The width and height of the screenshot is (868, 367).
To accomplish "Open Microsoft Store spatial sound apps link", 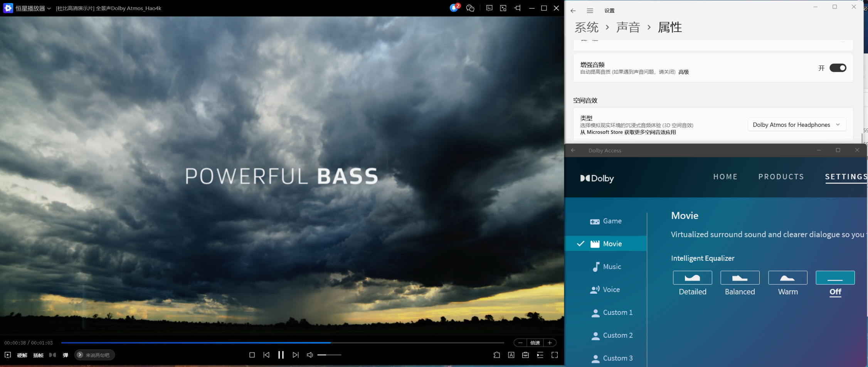I will pyautogui.click(x=628, y=132).
